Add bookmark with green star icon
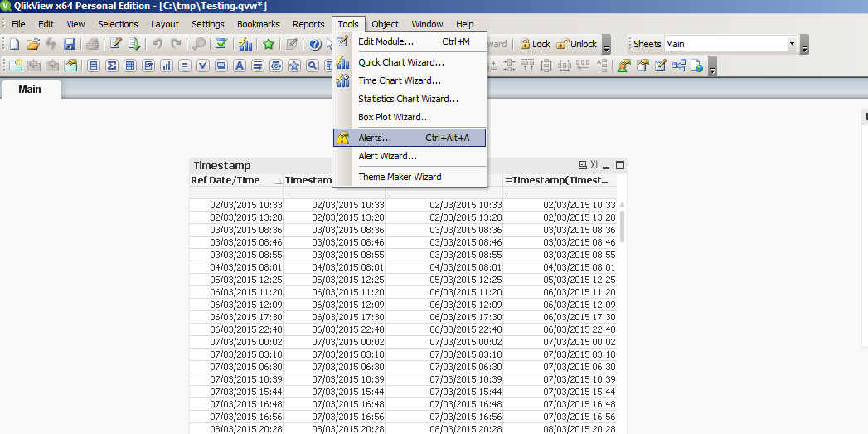The image size is (868, 434). pyautogui.click(x=269, y=44)
